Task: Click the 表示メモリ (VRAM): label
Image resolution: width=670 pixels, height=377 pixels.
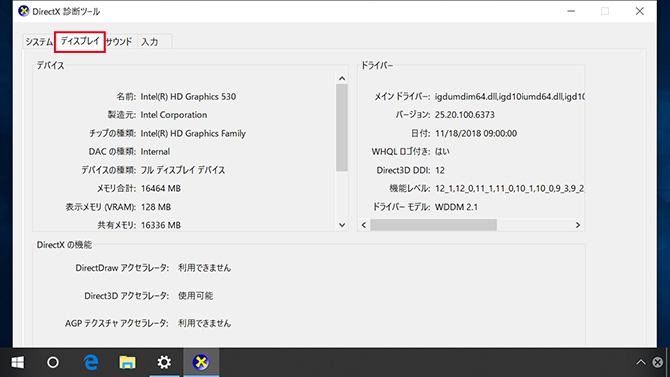Action: point(100,207)
